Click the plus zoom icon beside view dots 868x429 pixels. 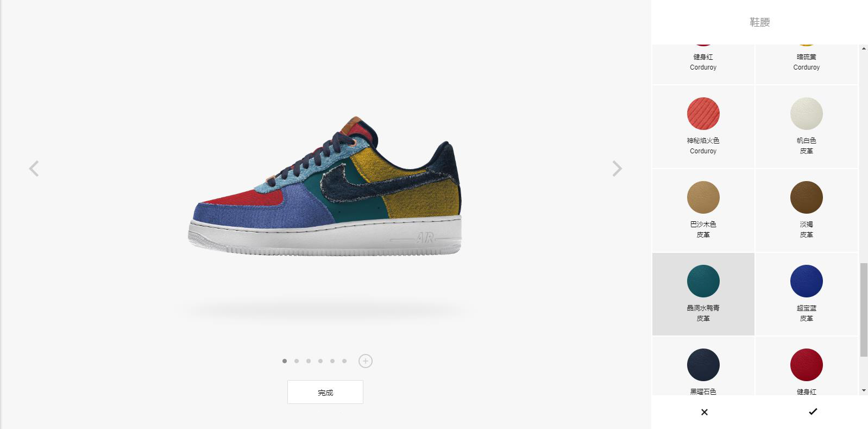(x=366, y=361)
